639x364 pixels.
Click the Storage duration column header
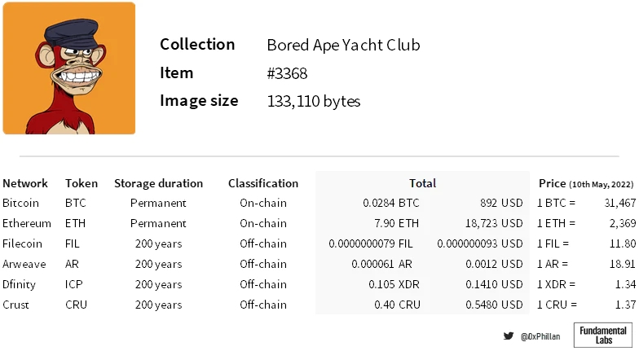click(x=158, y=183)
